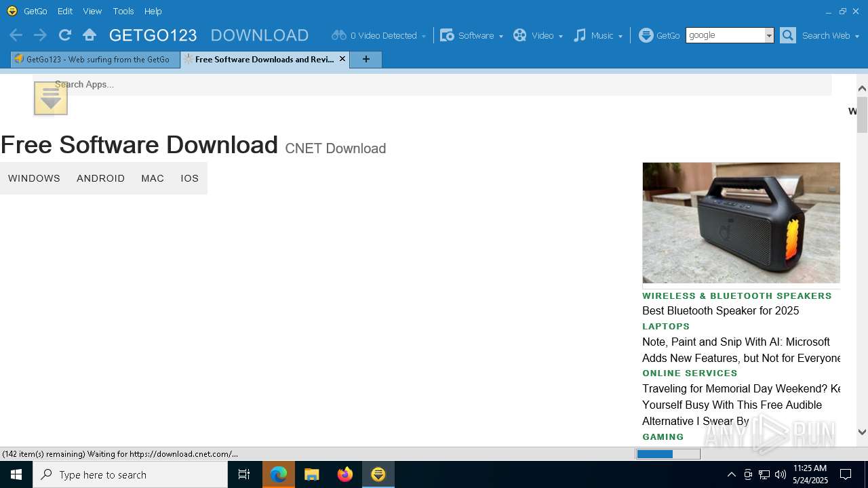Open the home page via house icon

90,35
